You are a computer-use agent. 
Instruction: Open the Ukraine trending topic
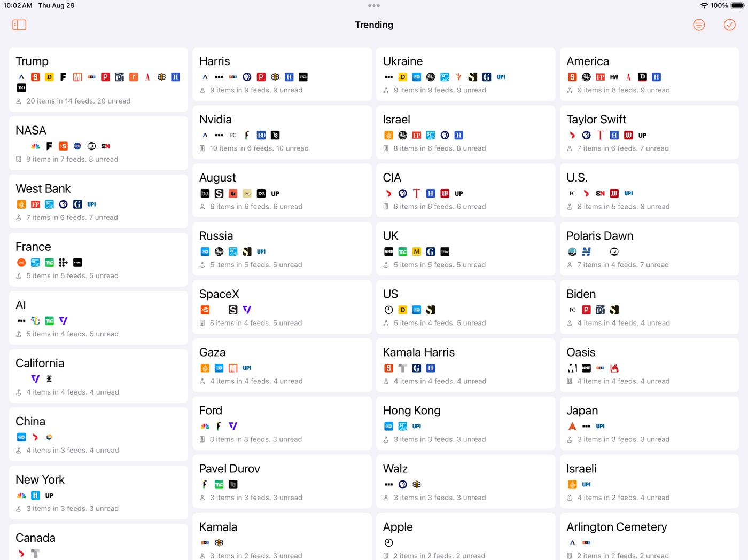(x=466, y=74)
